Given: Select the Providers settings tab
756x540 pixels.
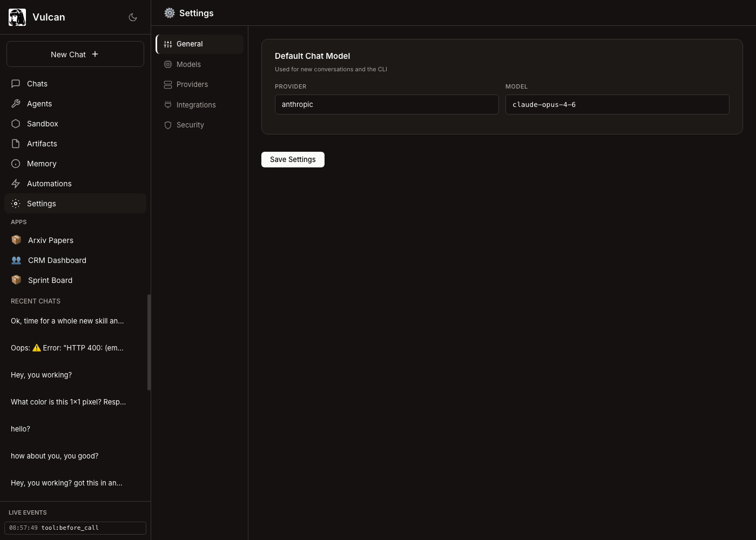Looking at the screenshot, I should click(192, 84).
